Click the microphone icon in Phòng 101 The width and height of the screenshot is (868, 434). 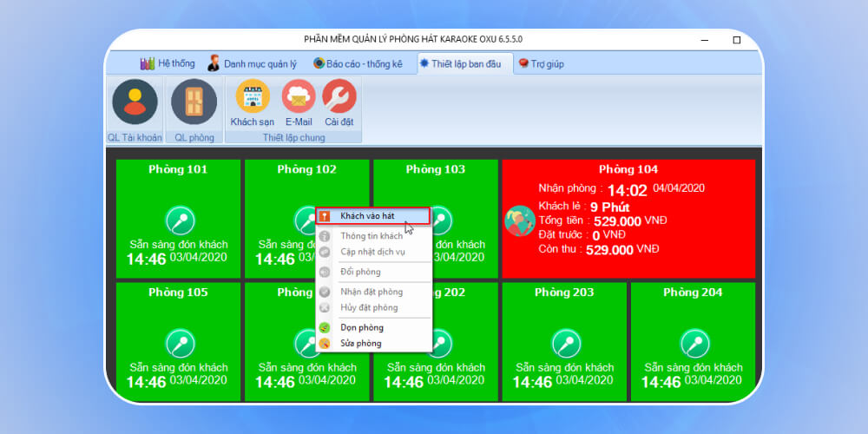point(180,220)
